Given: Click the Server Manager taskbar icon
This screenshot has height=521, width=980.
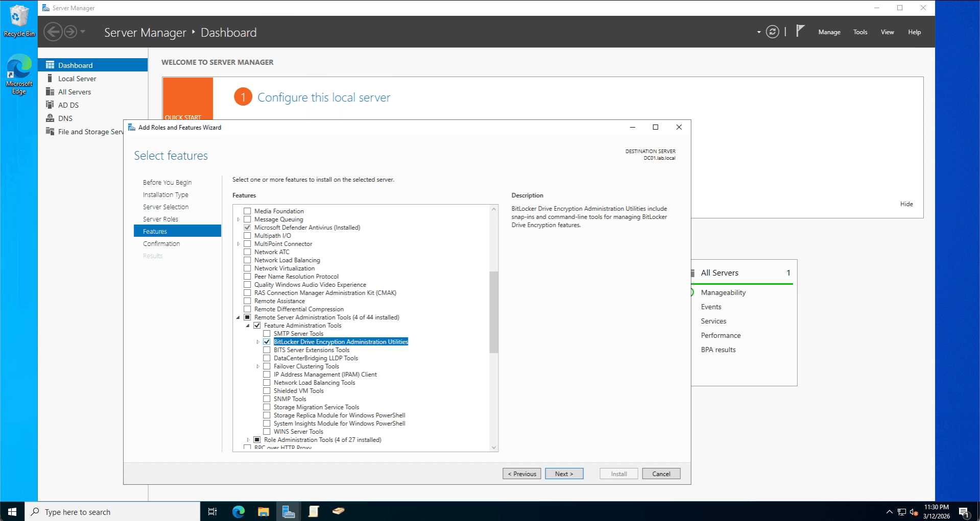Looking at the screenshot, I should coord(289,511).
